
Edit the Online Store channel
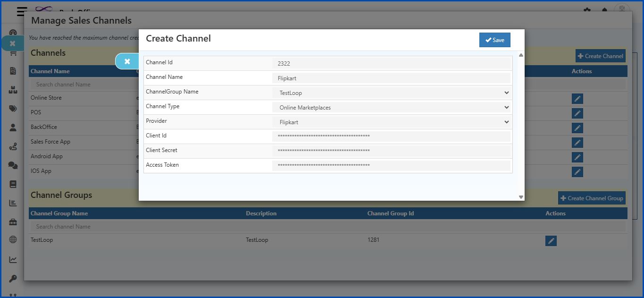point(577,98)
